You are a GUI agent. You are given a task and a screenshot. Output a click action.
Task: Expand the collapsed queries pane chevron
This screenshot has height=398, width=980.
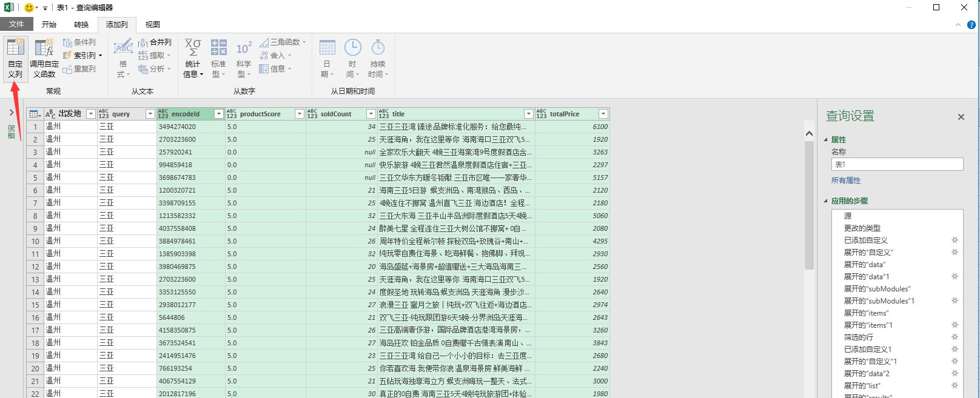12,112
